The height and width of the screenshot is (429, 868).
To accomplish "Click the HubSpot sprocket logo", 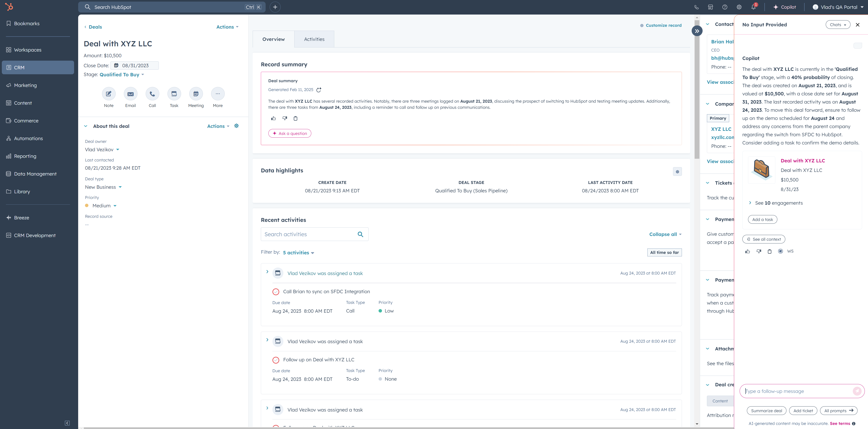I will point(9,7).
